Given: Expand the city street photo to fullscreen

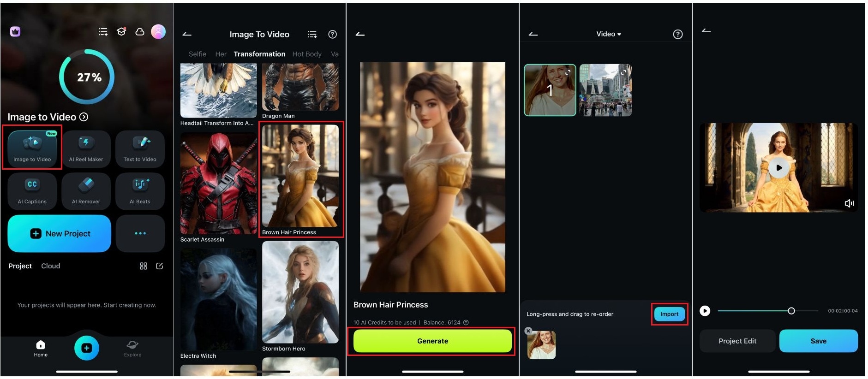Looking at the screenshot, I should pyautogui.click(x=623, y=72).
